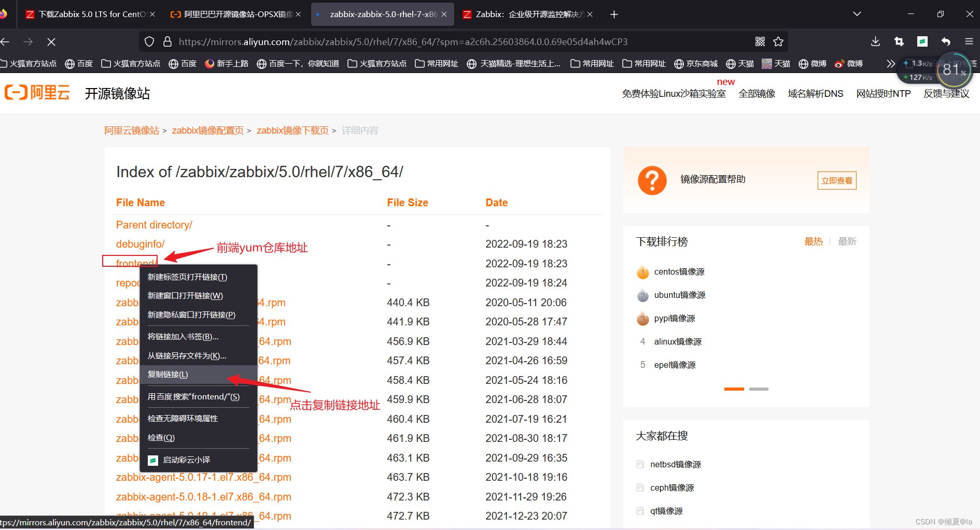Open epel镜像源 in download ranking
The width and height of the screenshot is (980, 530).
(x=675, y=365)
